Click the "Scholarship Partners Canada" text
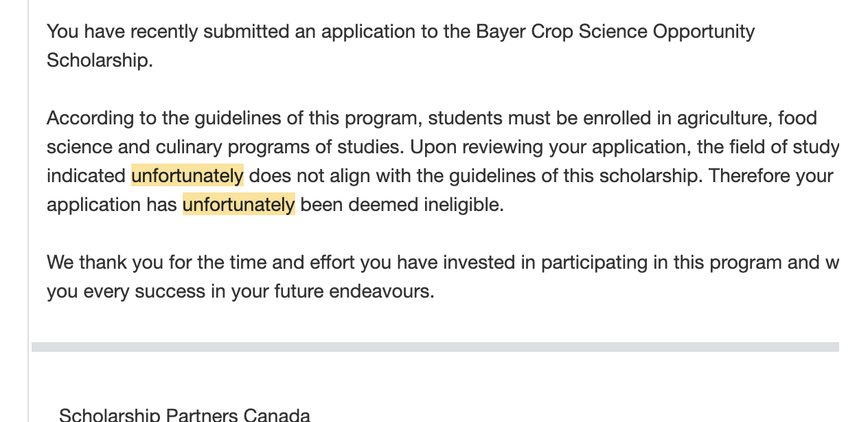The width and height of the screenshot is (868, 422). point(184,415)
